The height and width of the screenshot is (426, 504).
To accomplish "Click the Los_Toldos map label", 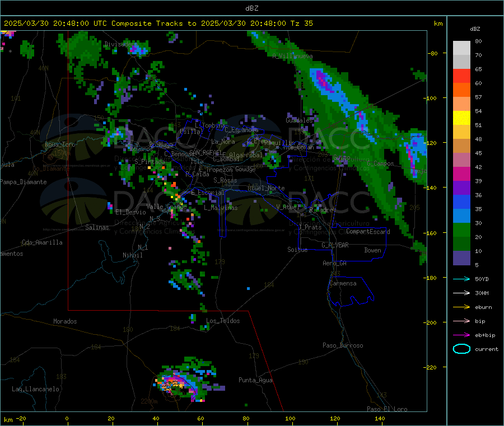I will point(223,321).
